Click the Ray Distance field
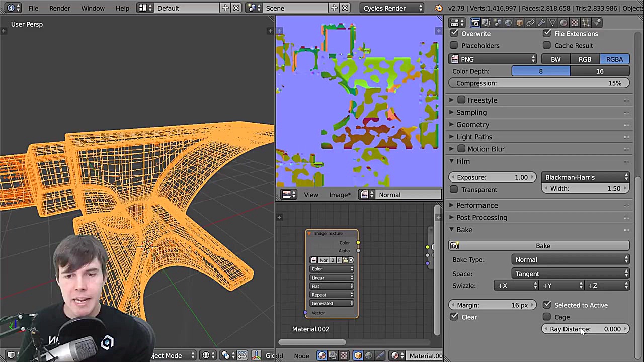The width and height of the screenshot is (644, 362). click(586, 329)
